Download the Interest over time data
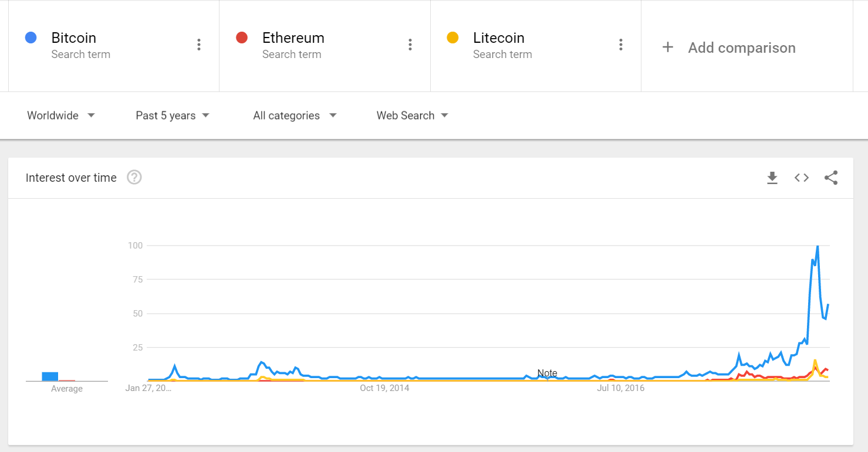This screenshot has height=452, width=868. pyautogui.click(x=772, y=178)
